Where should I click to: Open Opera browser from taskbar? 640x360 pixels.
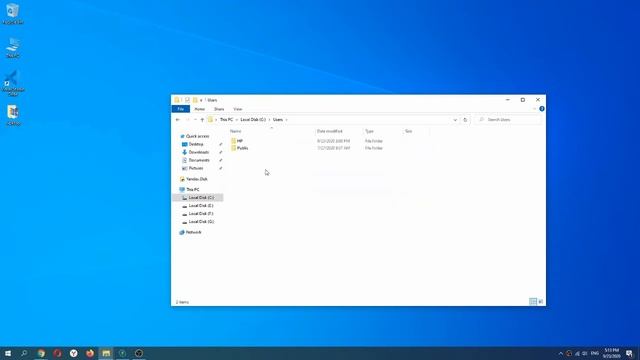click(57, 353)
